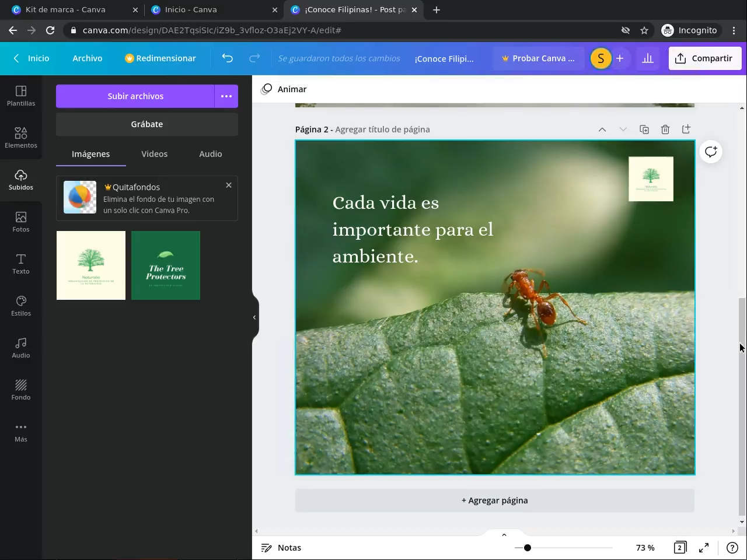Image resolution: width=747 pixels, height=560 pixels.
Task: Open the Animar animation options
Action: 284,89
